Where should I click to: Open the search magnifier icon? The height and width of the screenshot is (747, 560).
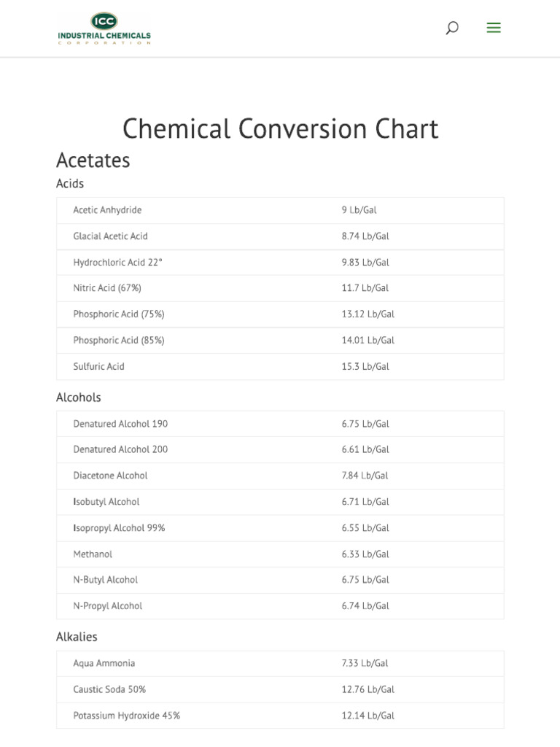pyautogui.click(x=452, y=28)
